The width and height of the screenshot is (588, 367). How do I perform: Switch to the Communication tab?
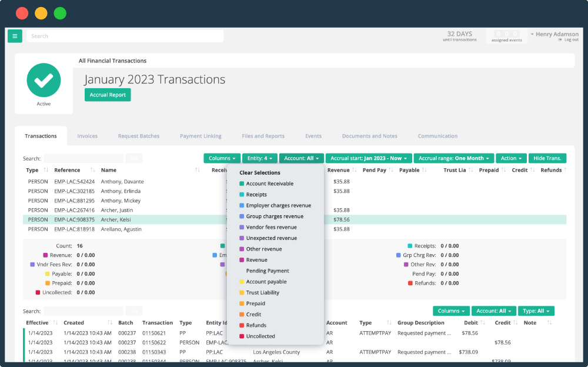(x=437, y=136)
